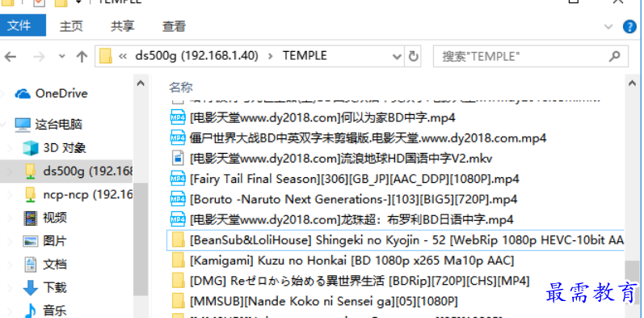Open 图片 in navigation pane

click(55, 241)
